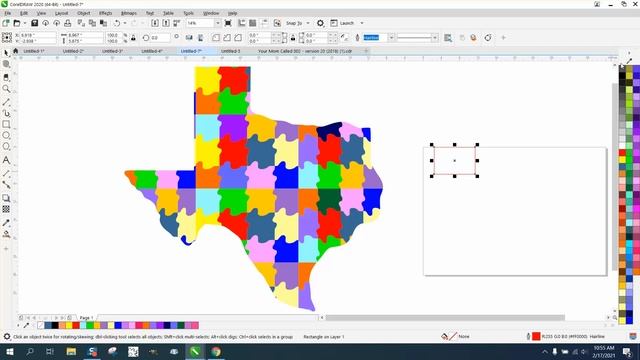
Task: Open File Explorer from taskbar
Action: 71,351
